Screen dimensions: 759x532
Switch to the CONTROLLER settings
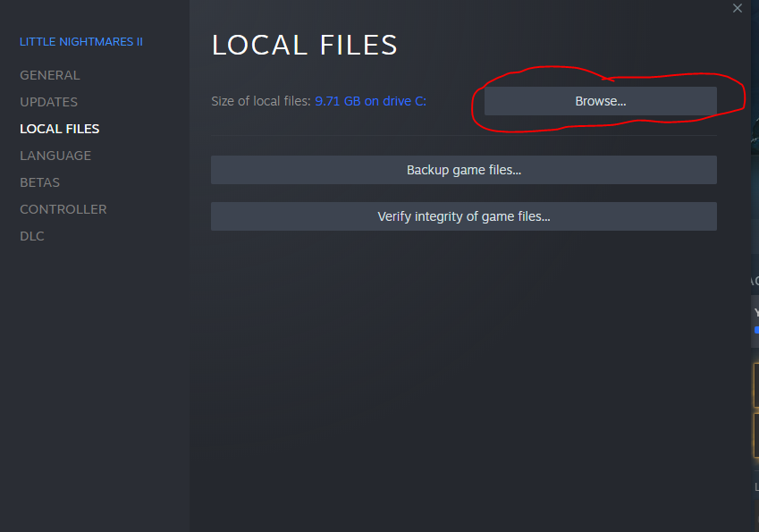[x=63, y=209]
